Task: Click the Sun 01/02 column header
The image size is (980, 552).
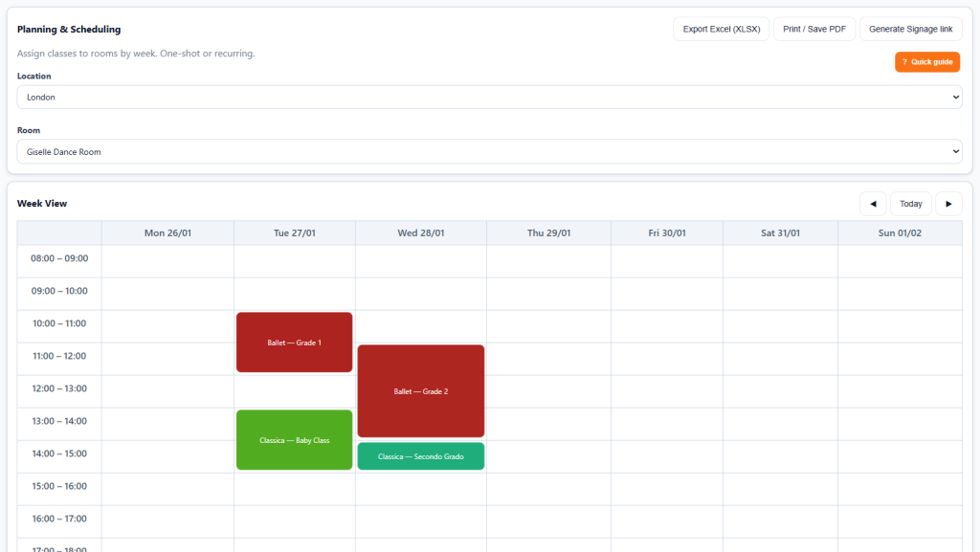Action: point(898,232)
